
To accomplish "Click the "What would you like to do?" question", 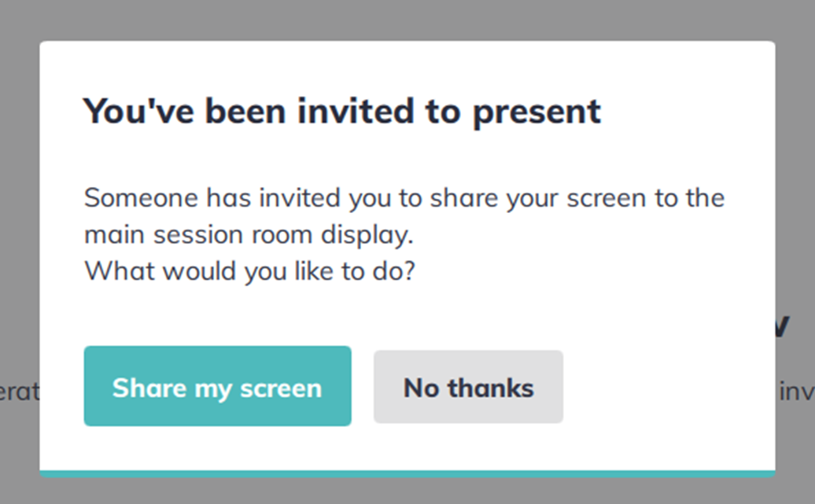I will click(249, 271).
